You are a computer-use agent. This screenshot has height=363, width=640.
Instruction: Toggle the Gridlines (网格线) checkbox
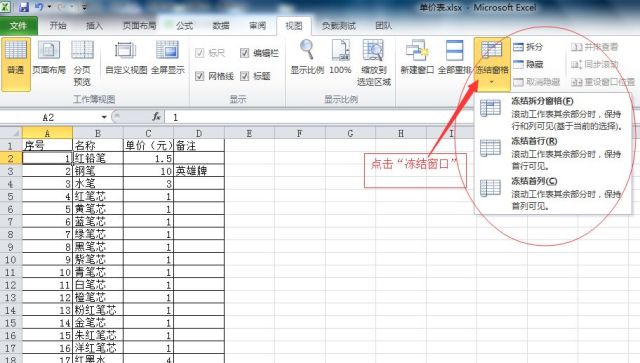[200, 76]
